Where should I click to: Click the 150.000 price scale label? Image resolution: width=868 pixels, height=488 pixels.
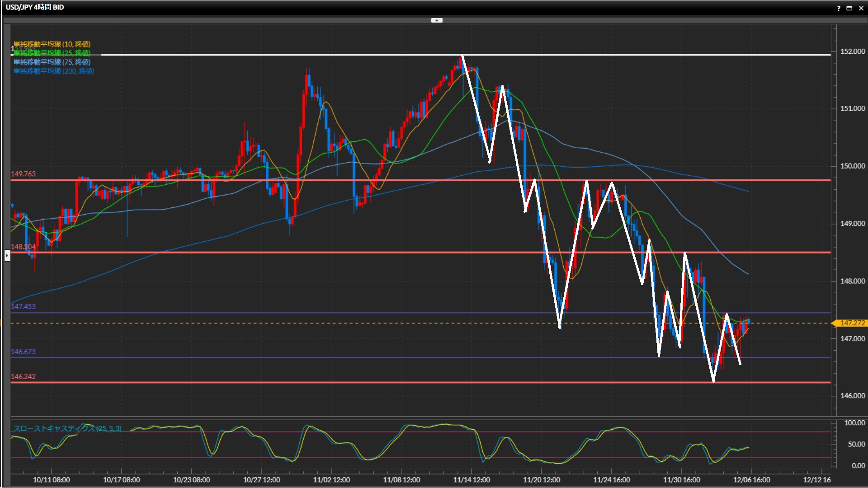(x=852, y=166)
